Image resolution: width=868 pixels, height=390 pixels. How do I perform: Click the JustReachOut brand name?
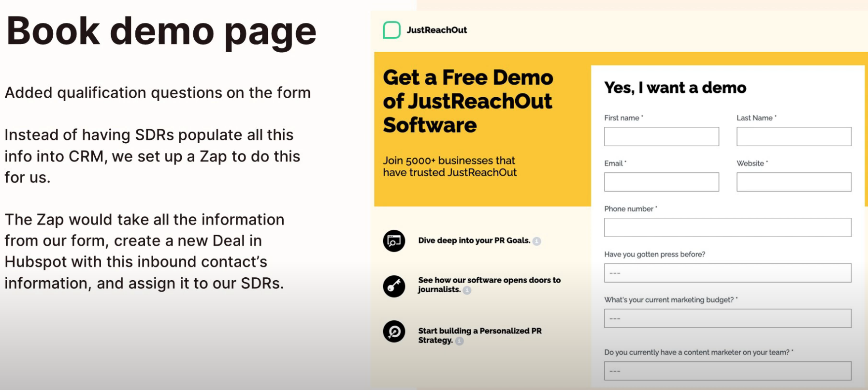click(437, 30)
